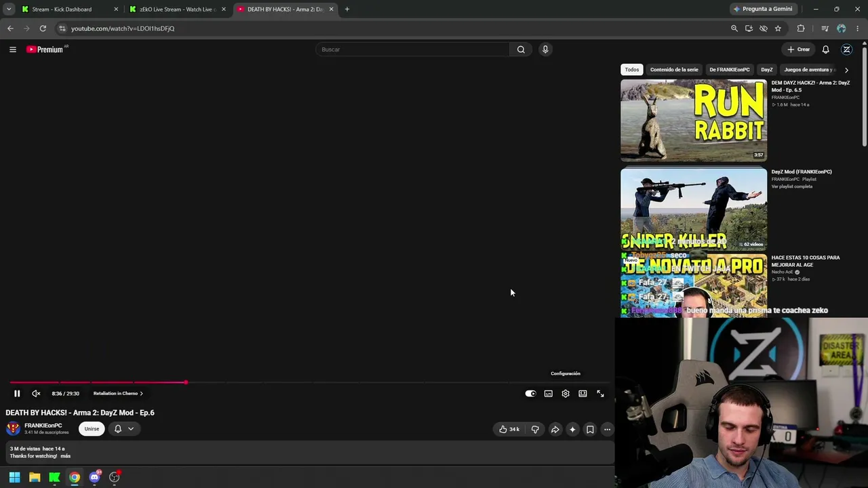
Task: Open the tab search dropdown in Chrome
Action: (x=8, y=9)
